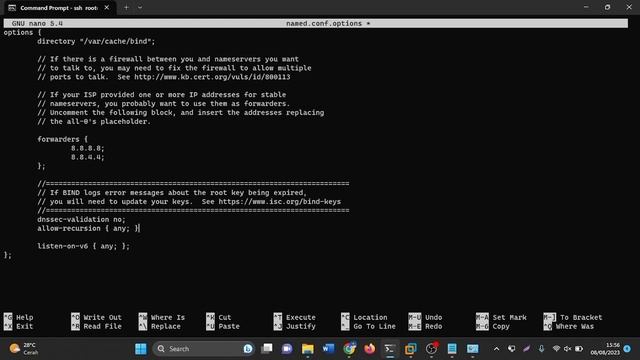Click the 8.8.8.8; forwarder entry
The height and width of the screenshot is (360, 640).
pyautogui.click(x=88, y=148)
